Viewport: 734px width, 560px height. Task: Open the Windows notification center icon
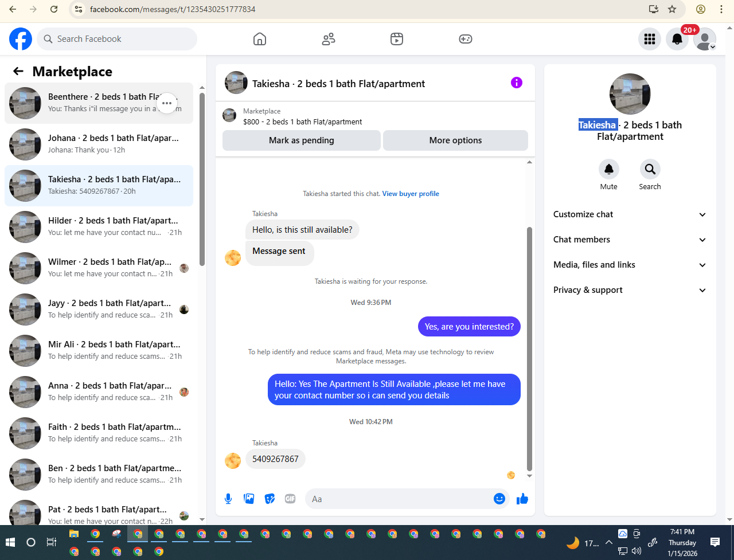(x=715, y=542)
